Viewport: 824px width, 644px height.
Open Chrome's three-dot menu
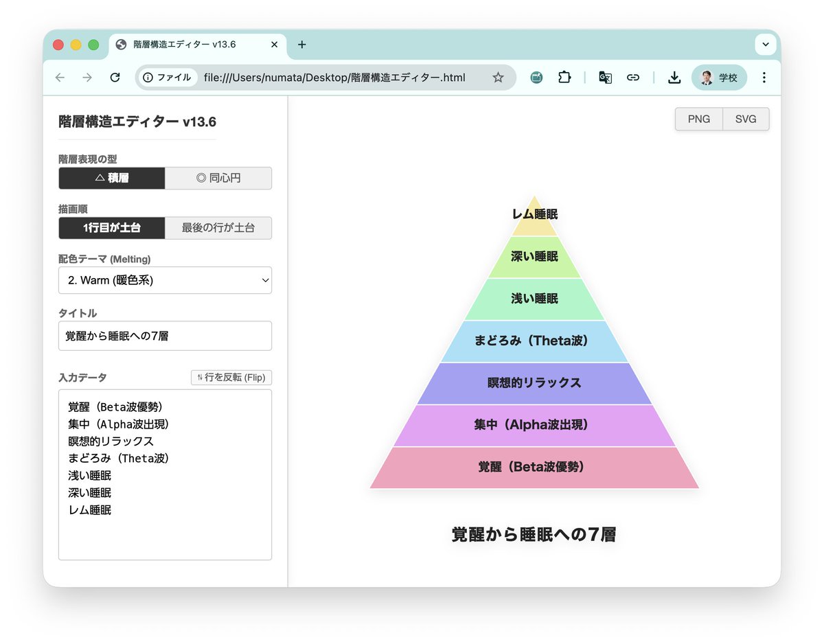764,78
